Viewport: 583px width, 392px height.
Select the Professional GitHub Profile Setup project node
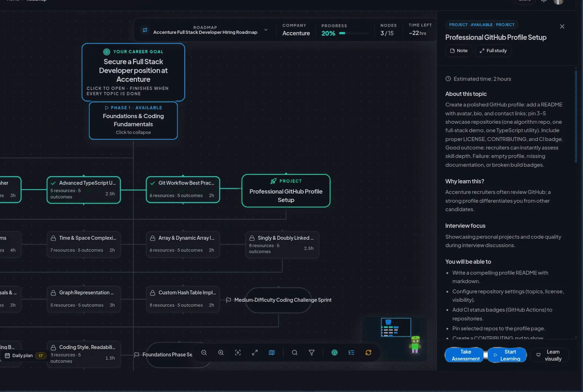(x=286, y=191)
